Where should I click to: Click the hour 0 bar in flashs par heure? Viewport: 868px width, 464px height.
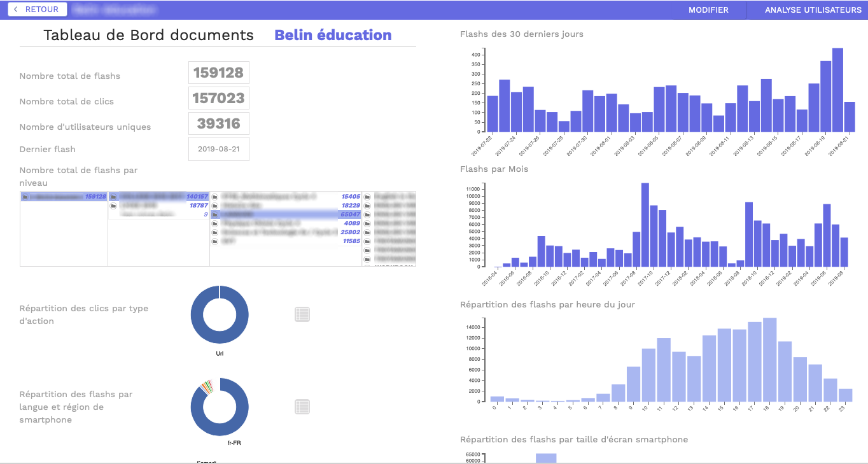coord(498,399)
